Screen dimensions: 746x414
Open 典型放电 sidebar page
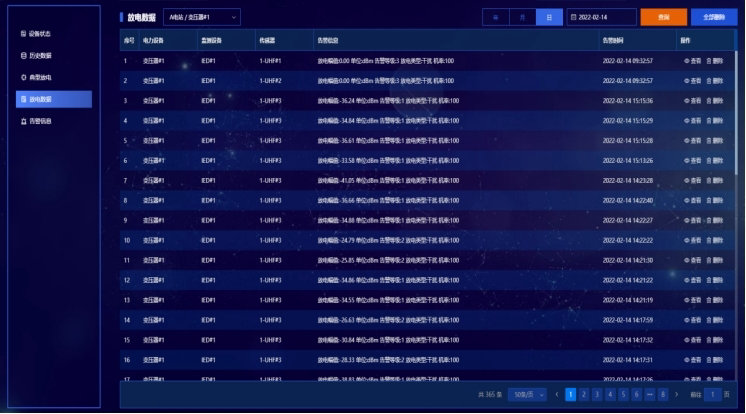pos(41,77)
